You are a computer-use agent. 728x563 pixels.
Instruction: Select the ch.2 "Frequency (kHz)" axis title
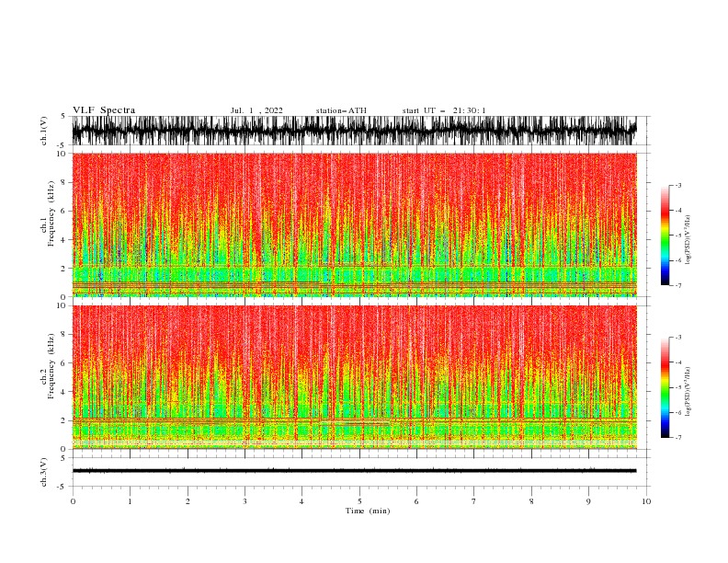tap(51, 366)
